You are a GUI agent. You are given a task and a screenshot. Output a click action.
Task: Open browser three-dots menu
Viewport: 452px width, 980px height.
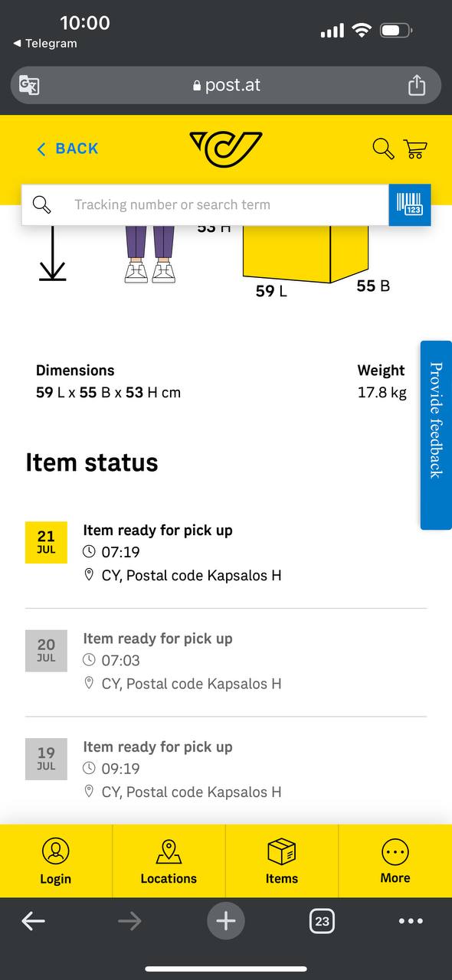[411, 921]
